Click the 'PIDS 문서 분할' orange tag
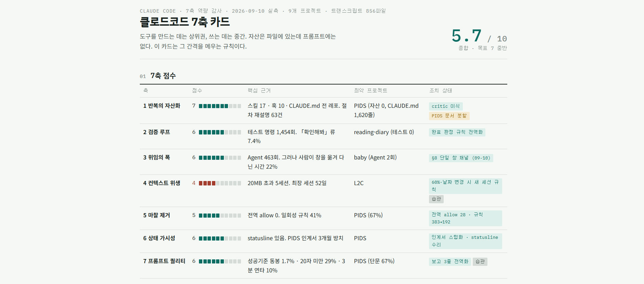This screenshot has width=644, height=284. (449, 116)
